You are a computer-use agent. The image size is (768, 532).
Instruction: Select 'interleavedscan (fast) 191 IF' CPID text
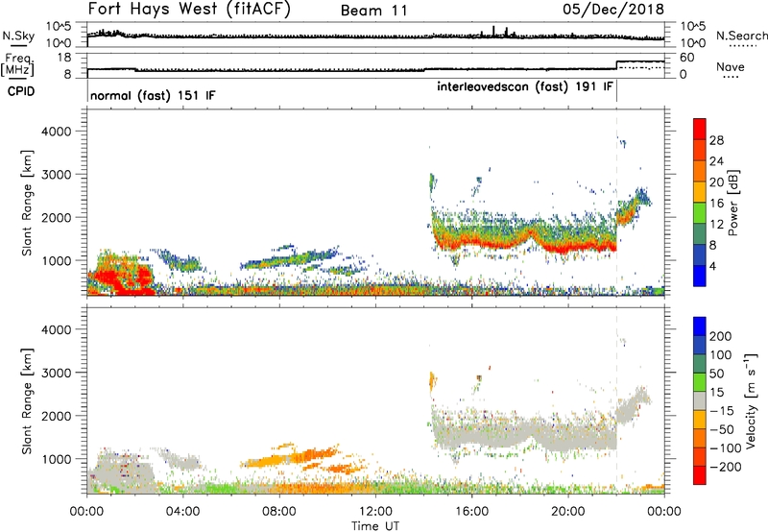tap(525, 86)
